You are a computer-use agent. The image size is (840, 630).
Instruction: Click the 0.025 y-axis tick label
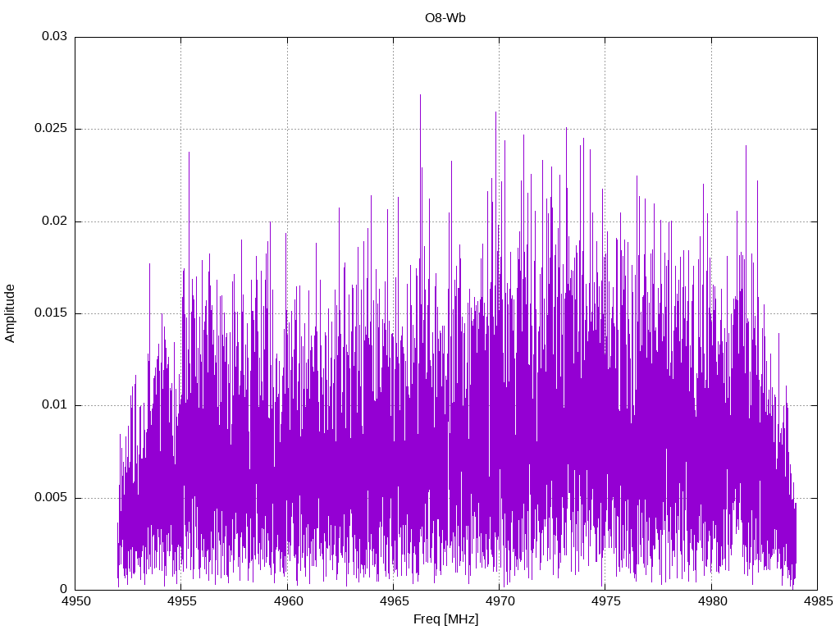point(52,129)
